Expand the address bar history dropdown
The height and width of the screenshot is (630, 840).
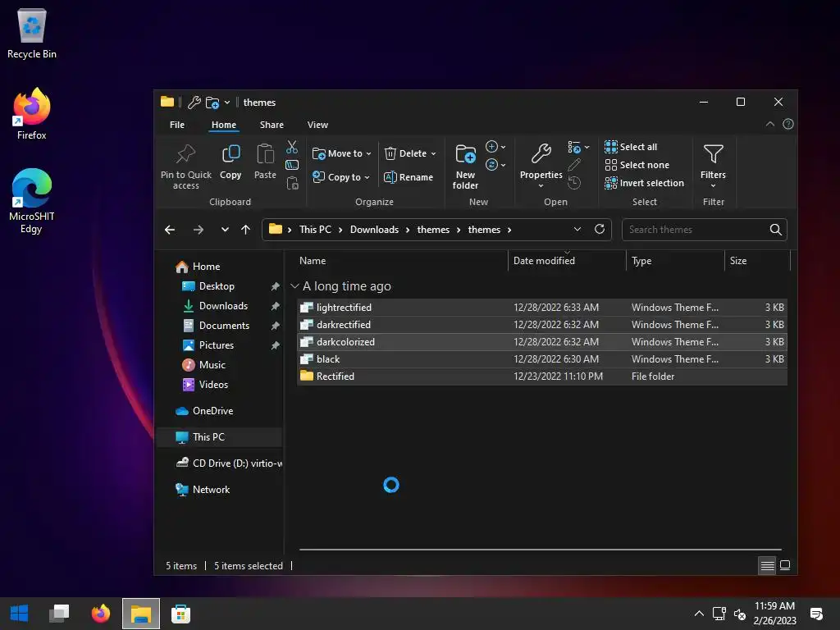click(577, 230)
